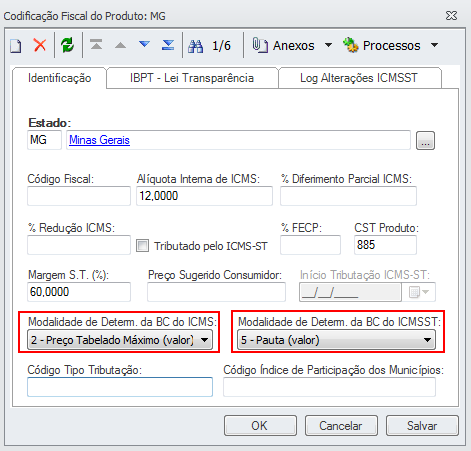Expand the Anexos dropdown arrow

(328, 45)
